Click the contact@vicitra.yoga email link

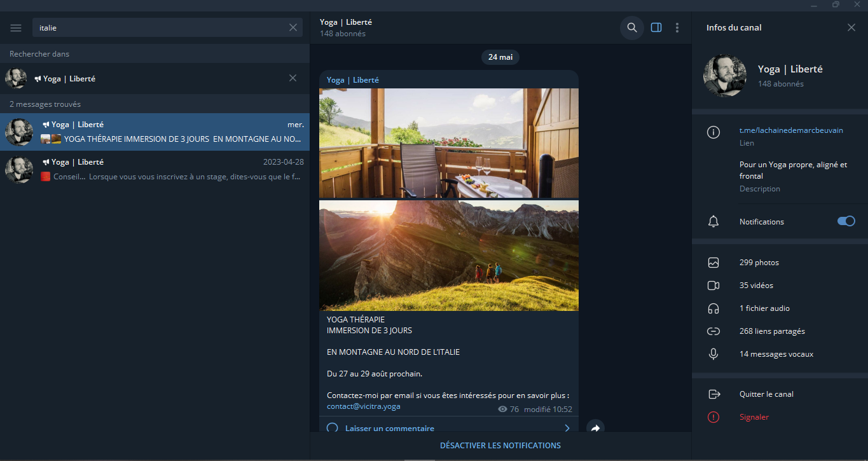pyautogui.click(x=364, y=406)
